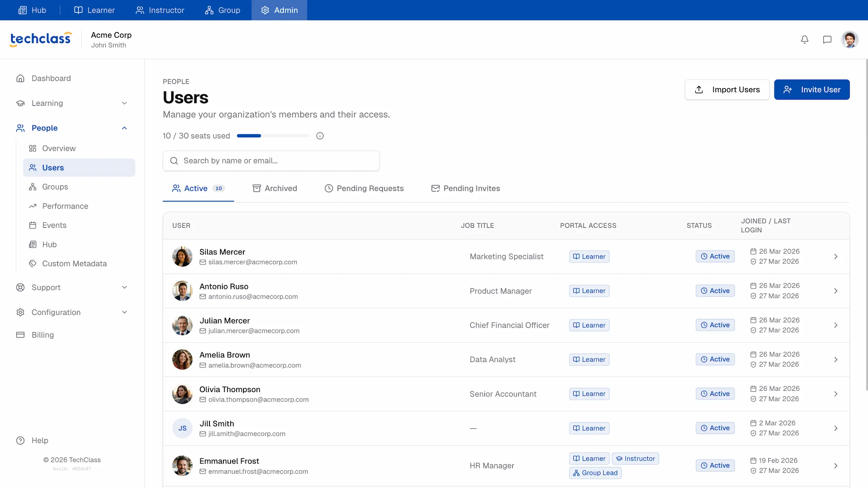Click the seats used info icon

pyautogui.click(x=320, y=136)
